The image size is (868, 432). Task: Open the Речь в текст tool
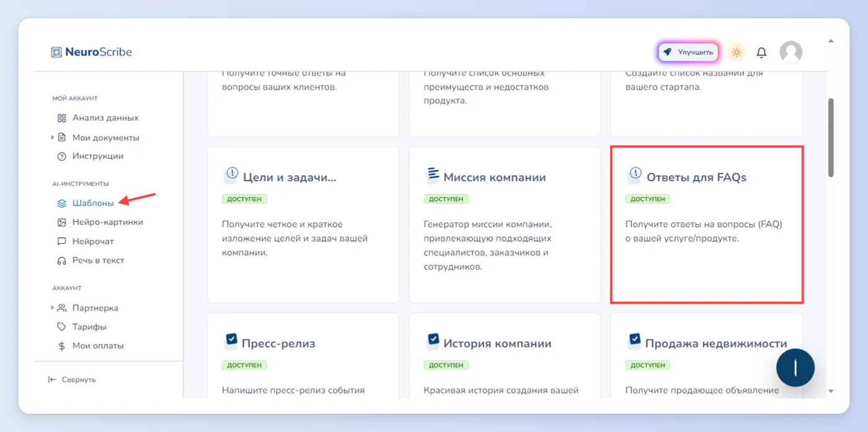(99, 260)
